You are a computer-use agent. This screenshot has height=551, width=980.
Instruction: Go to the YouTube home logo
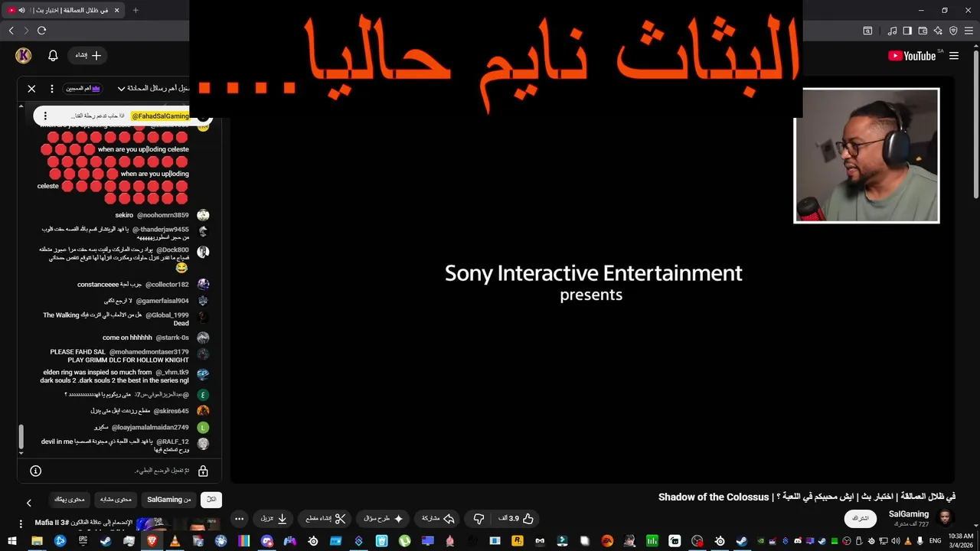(912, 56)
